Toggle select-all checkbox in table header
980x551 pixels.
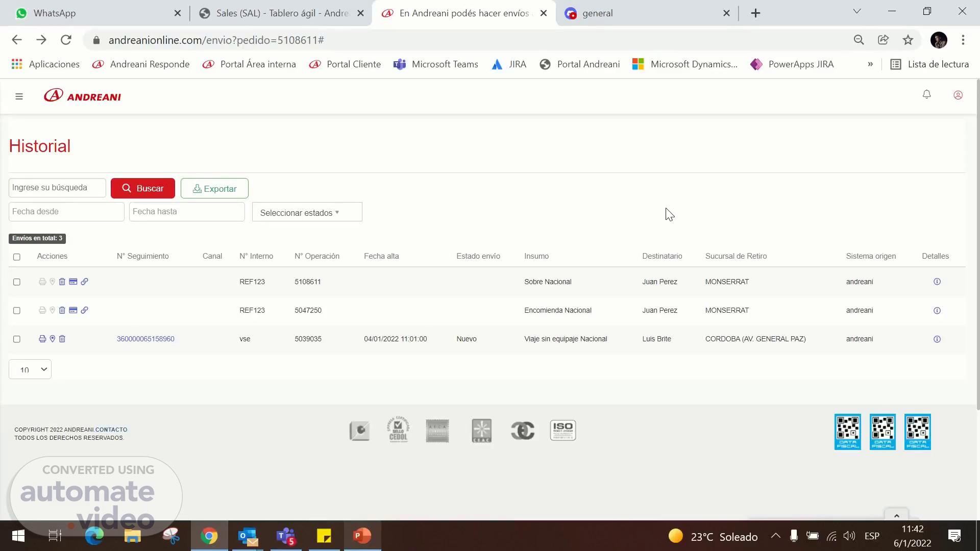[17, 257]
